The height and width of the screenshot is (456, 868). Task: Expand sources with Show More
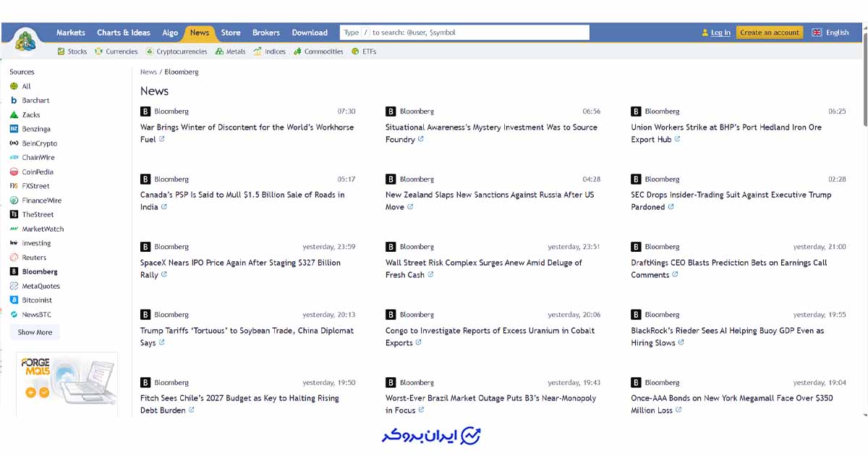[35, 332]
